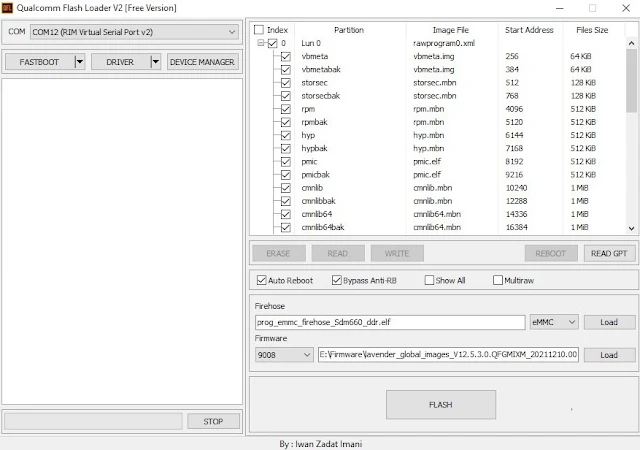640x450 pixels.
Task: Enable the Multiraw checkbox
Action: 498,280
